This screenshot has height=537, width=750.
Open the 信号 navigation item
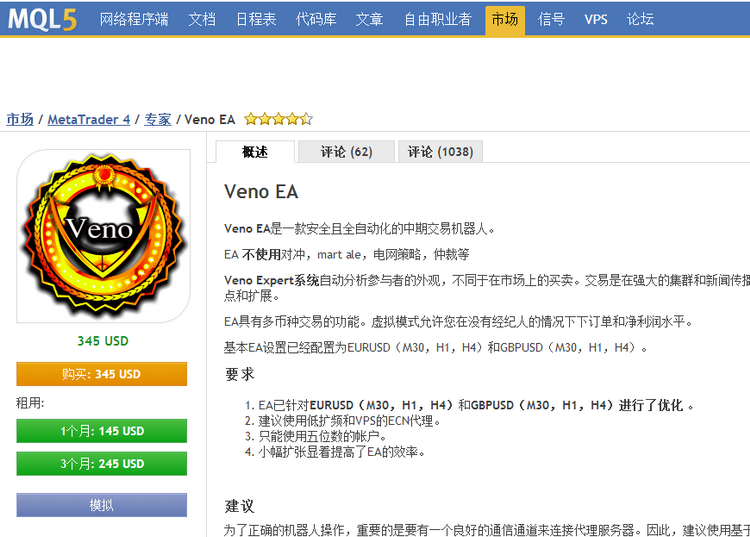(551, 19)
